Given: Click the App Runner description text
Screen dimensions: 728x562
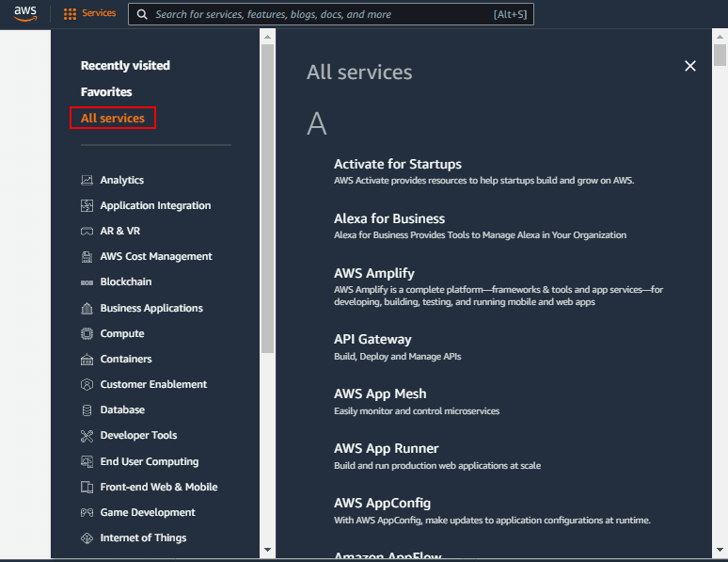Looking at the screenshot, I should click(437, 466).
